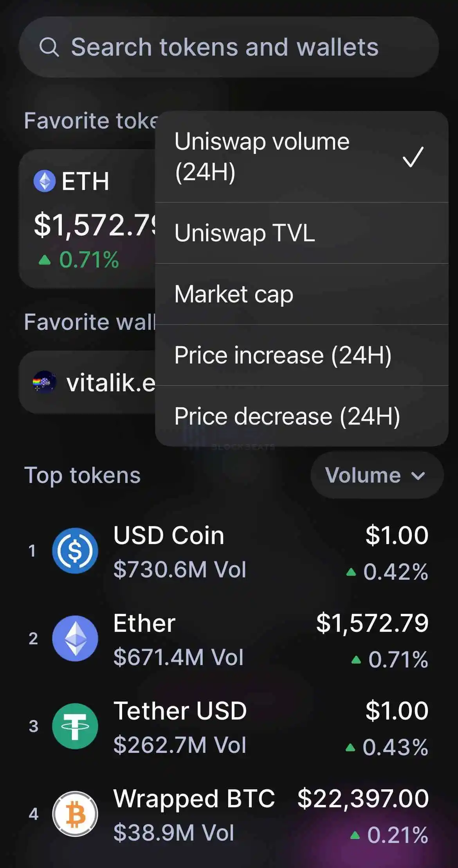Screen dimensions: 458x868
Task: Tap the ETH logo in favorites card
Action: pyautogui.click(x=45, y=181)
